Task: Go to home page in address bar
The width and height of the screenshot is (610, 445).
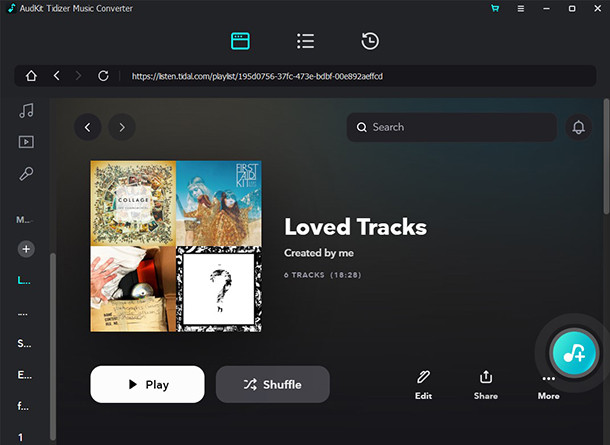Action: [31, 76]
